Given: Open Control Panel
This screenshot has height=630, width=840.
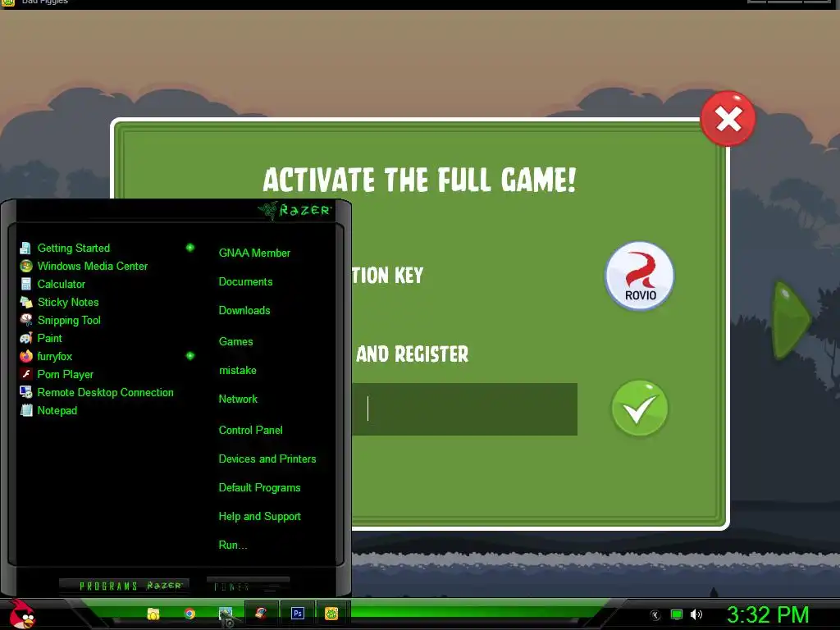Looking at the screenshot, I should pyautogui.click(x=251, y=430).
